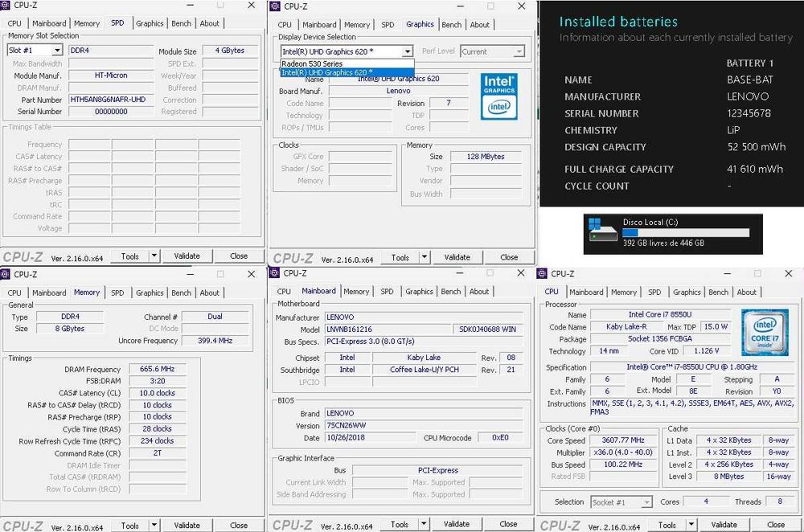Image resolution: width=804 pixels, height=532 pixels.
Task: Click the DRAM Frequency 665.6 MHz value
Action: point(158,369)
